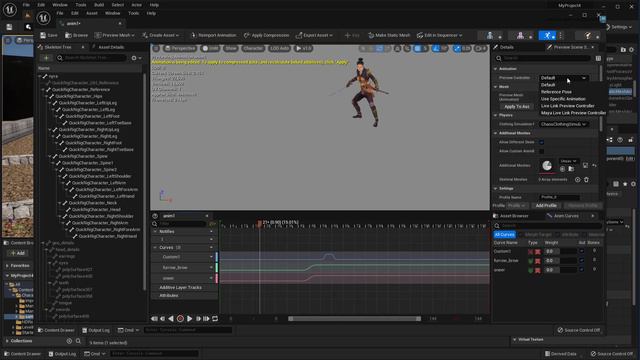Image resolution: width=640 pixels, height=360 pixels.
Task: Open the last mode icon in the toolbar
Action: 588,36
